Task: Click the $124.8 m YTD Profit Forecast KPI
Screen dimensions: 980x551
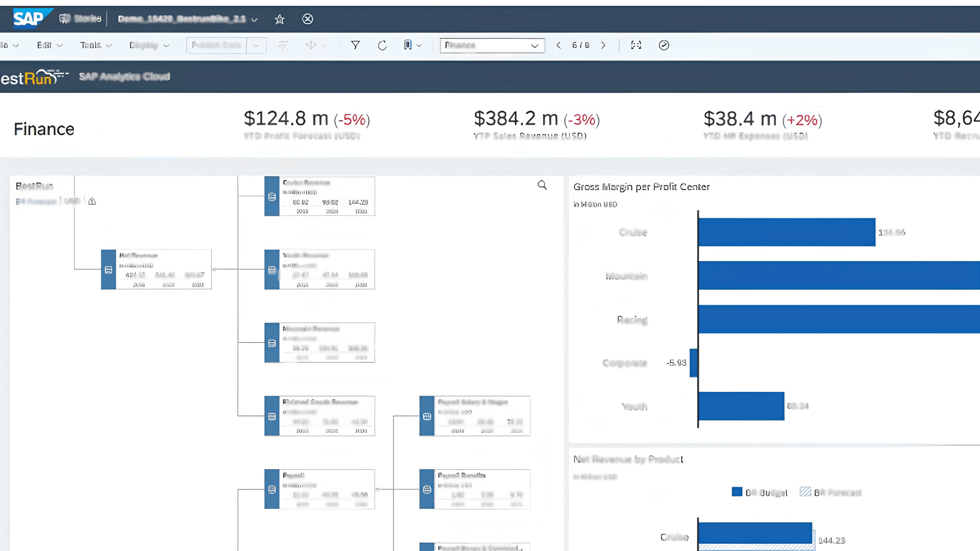Action: point(307,124)
